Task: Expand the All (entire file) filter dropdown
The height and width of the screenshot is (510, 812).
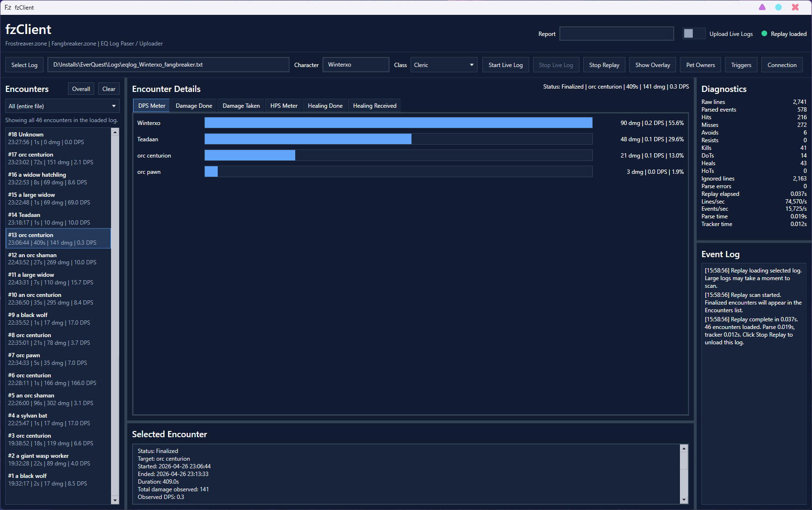Action: [x=62, y=106]
